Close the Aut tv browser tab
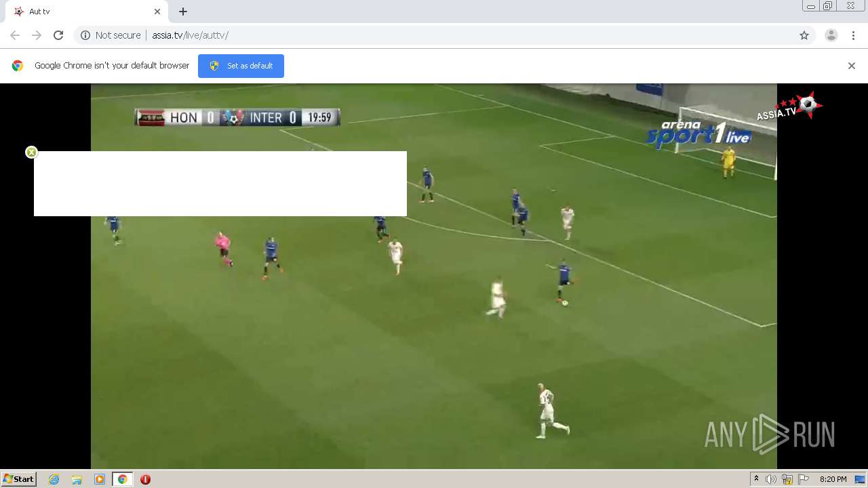The height and width of the screenshot is (488, 868). pyautogui.click(x=157, y=12)
